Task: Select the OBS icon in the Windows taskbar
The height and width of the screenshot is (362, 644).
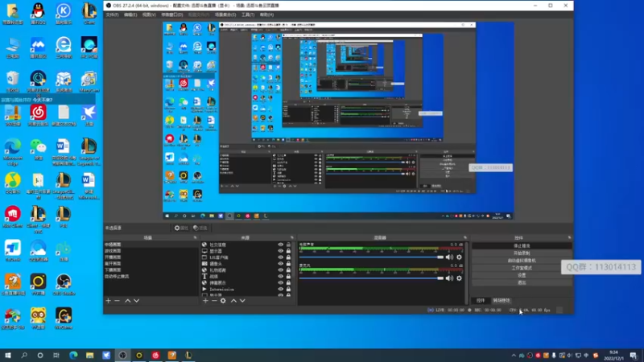Action: (122, 355)
